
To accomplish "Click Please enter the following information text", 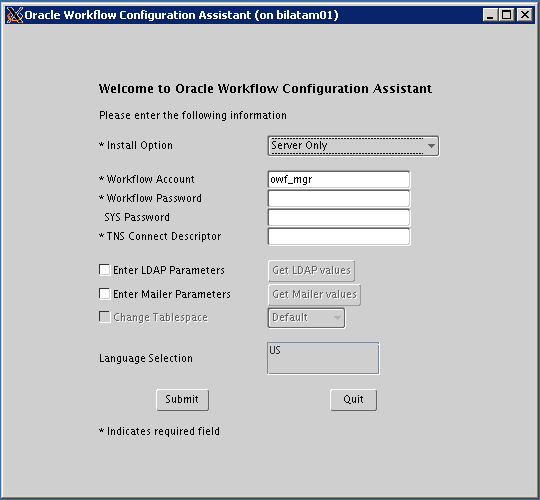I will click(x=193, y=115).
